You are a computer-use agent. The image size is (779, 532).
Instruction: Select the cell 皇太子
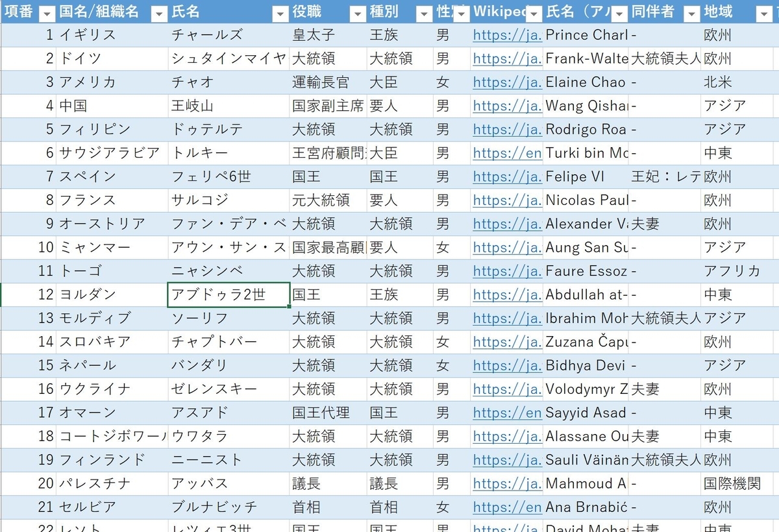(x=328, y=36)
